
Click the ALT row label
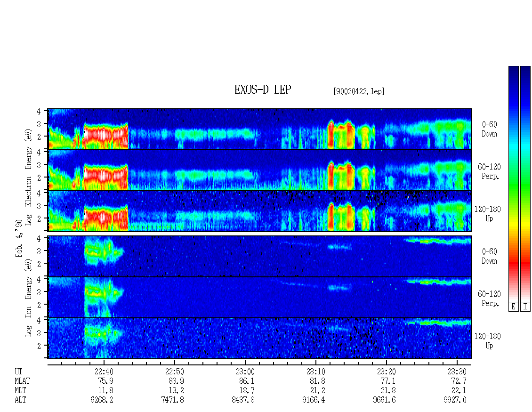click(20, 400)
